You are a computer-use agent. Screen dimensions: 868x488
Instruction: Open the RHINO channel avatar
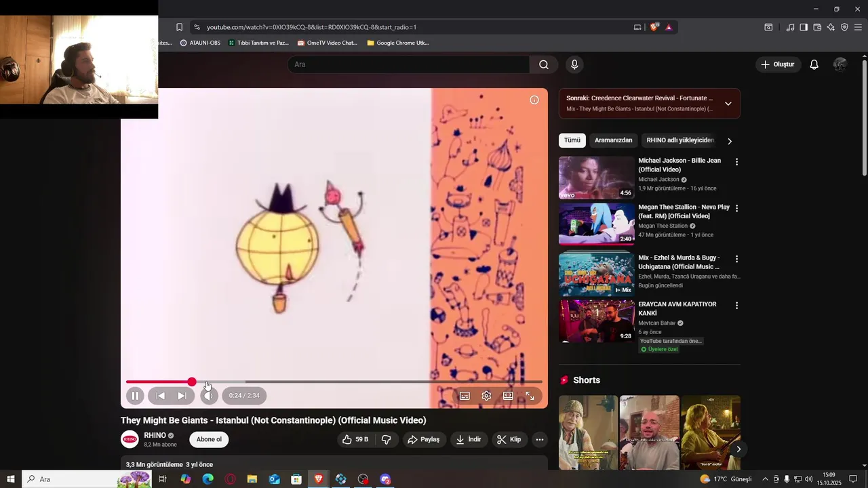[130, 439]
